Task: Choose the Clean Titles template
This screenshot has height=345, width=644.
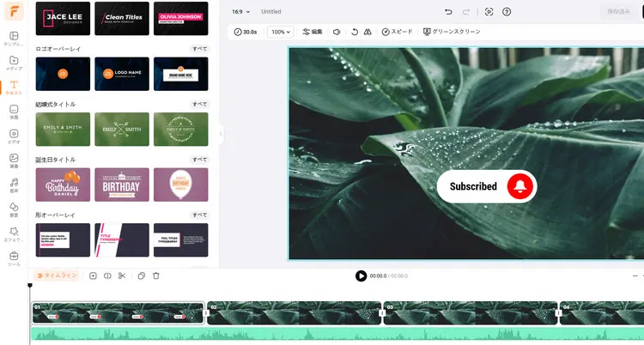Action: tap(122, 19)
